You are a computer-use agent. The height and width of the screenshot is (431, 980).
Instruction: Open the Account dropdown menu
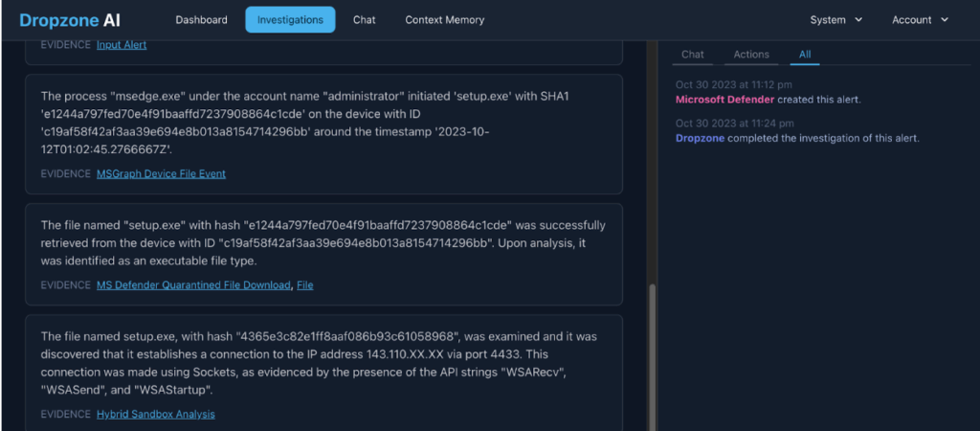click(920, 19)
